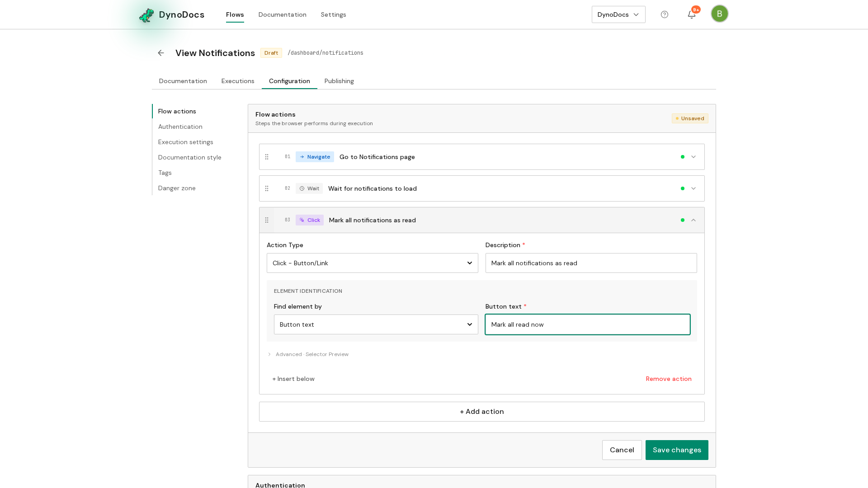Image resolution: width=868 pixels, height=488 pixels.
Task: Click the purple Click action badge
Action: tap(310, 220)
